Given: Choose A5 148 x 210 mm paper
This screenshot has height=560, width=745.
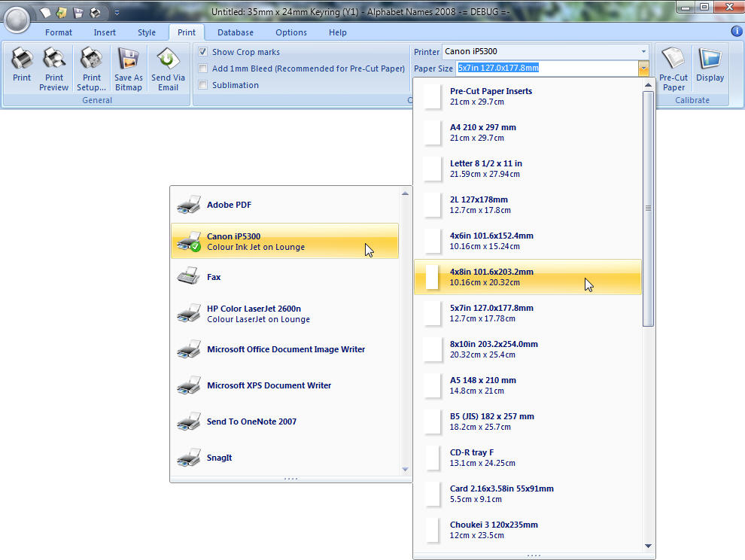Looking at the screenshot, I should coord(528,385).
